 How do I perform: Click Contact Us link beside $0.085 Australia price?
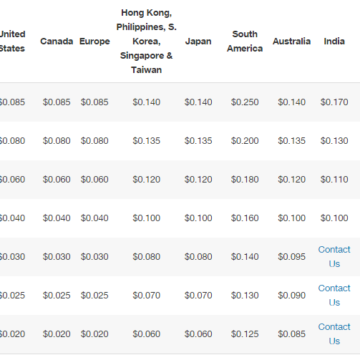(x=334, y=334)
